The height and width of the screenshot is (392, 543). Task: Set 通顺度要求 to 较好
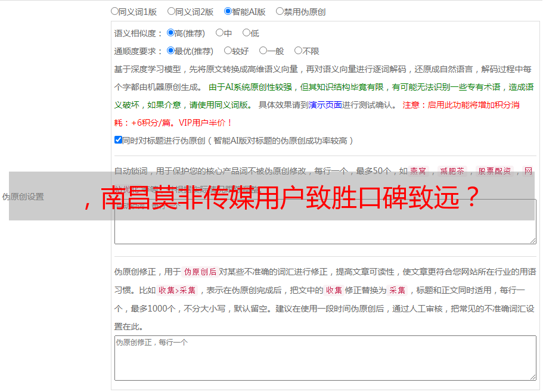click(x=228, y=51)
